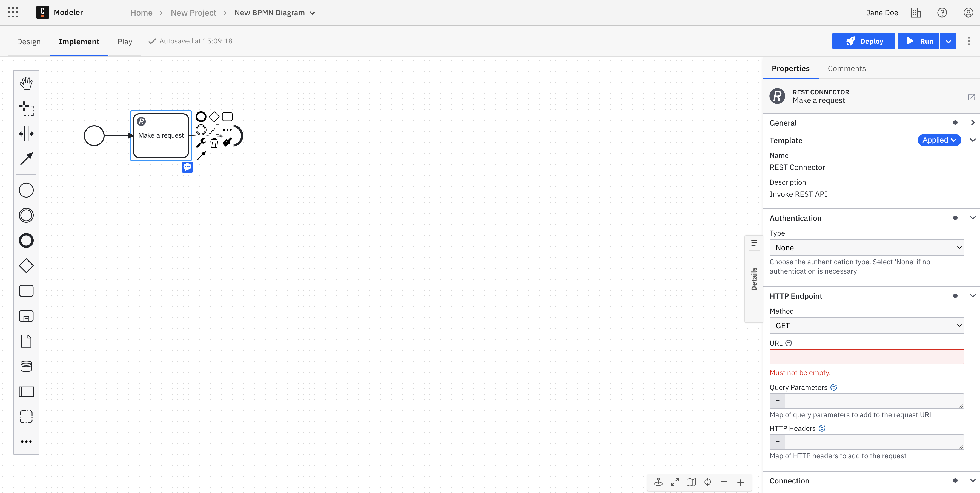This screenshot has height=493, width=980.
Task: Switch to the Play tab
Action: tap(125, 41)
